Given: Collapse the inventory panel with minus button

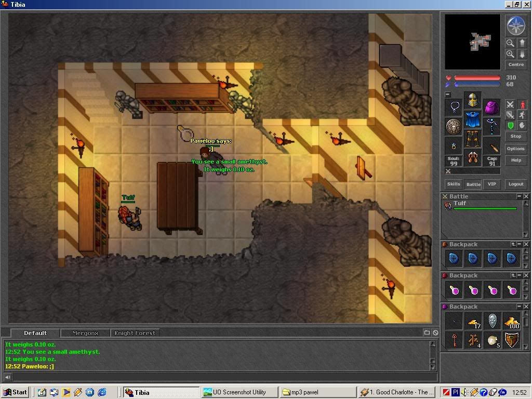Looking at the screenshot, I should tap(448, 95).
